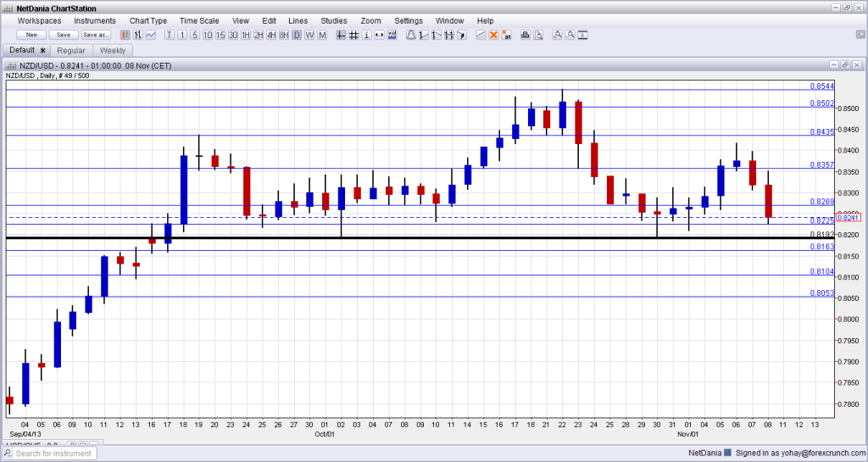The width and height of the screenshot is (868, 462).
Task: Set 1H hourly time scale
Action: tap(246, 35)
